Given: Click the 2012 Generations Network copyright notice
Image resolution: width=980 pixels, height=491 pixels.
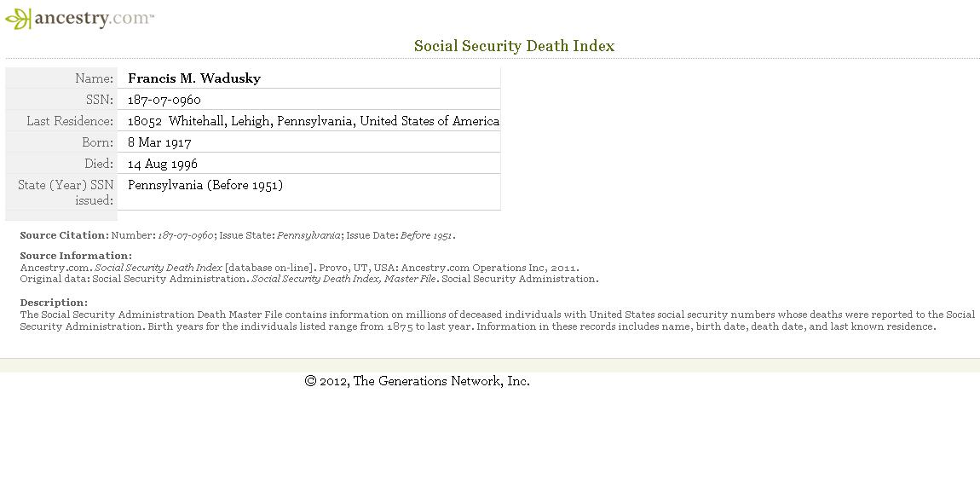Looking at the screenshot, I should [x=417, y=381].
